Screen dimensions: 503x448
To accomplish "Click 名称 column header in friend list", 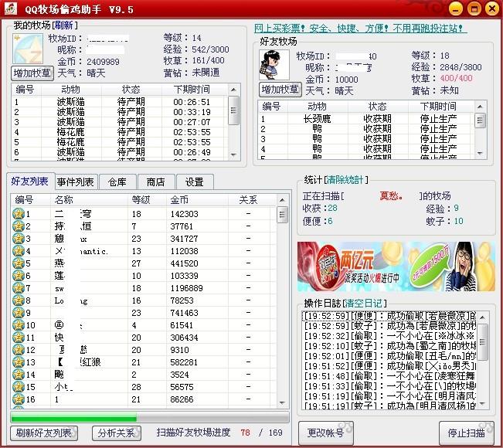I will (89, 200).
